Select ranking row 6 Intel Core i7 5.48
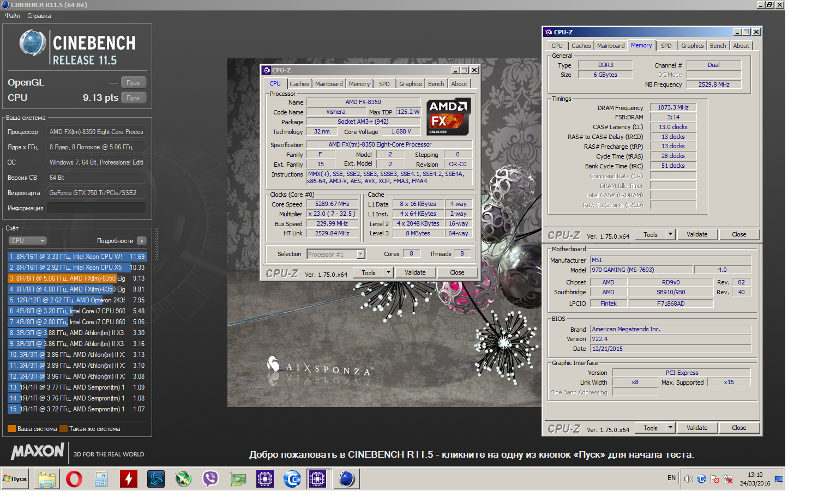This screenshot has height=504, width=818. (x=77, y=311)
